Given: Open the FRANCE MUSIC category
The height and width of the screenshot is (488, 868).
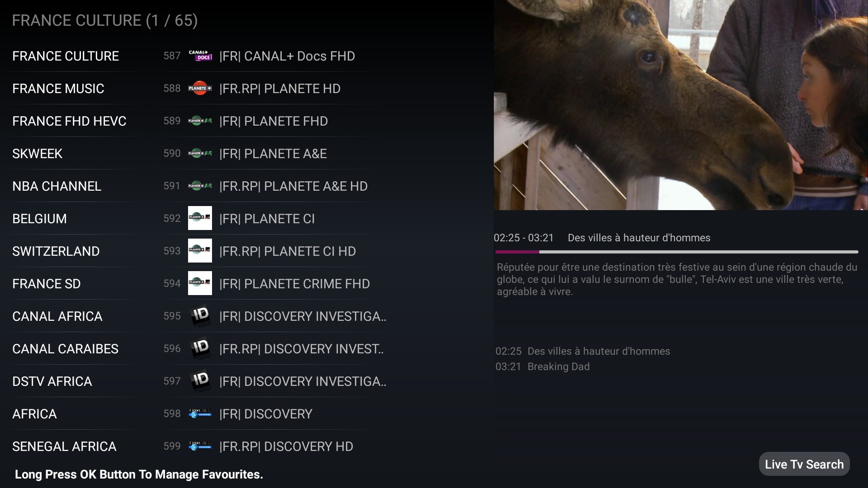Looking at the screenshot, I should [58, 89].
